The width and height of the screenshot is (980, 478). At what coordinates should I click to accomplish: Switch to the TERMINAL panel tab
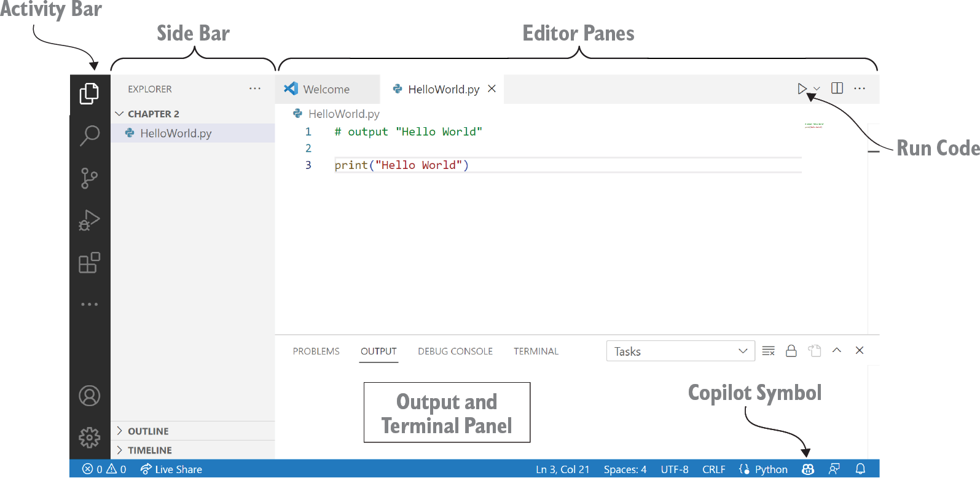(x=536, y=351)
